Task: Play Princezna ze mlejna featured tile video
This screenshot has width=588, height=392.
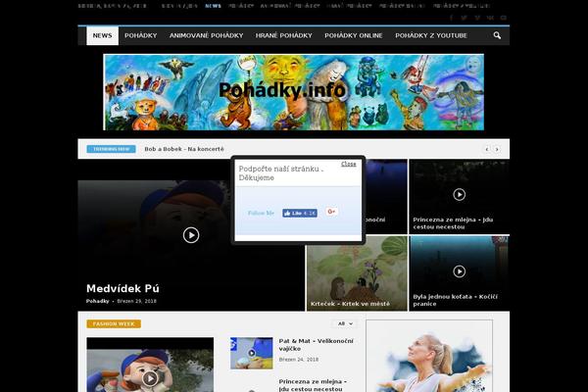Action: tap(459, 194)
